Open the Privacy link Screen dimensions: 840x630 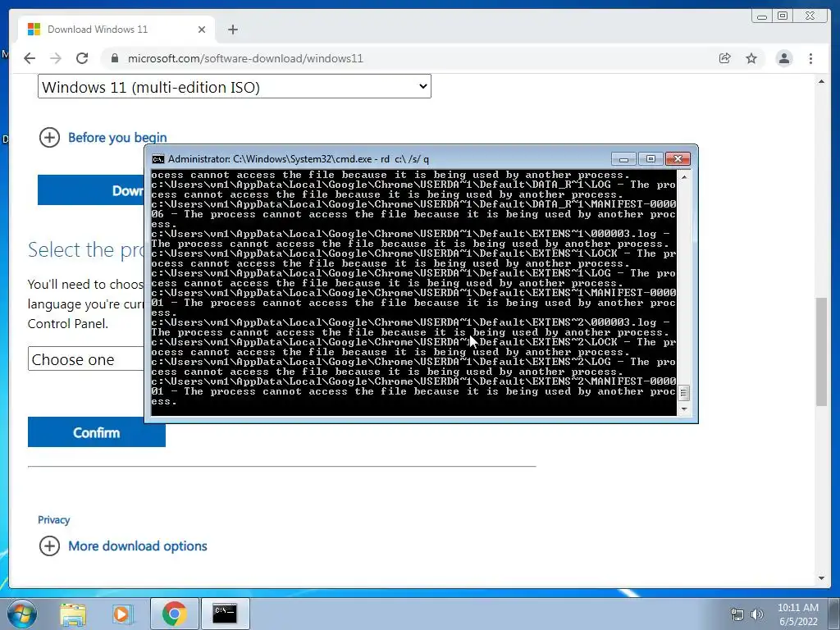pos(53,519)
